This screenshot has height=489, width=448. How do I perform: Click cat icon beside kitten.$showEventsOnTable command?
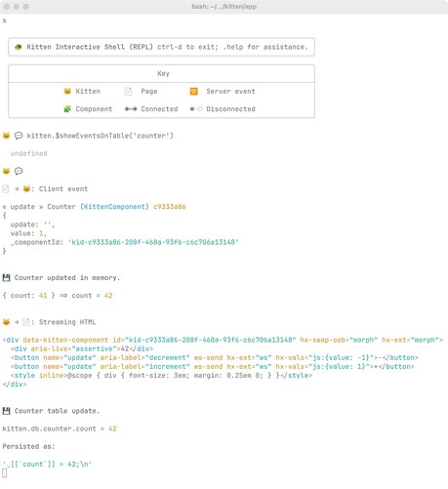tap(6, 136)
